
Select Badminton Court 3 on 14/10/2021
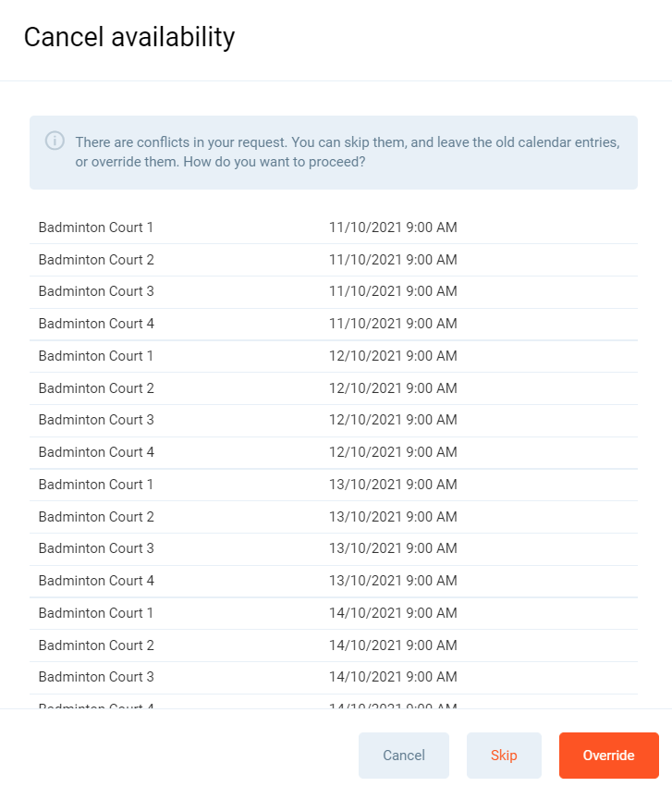[96, 677]
